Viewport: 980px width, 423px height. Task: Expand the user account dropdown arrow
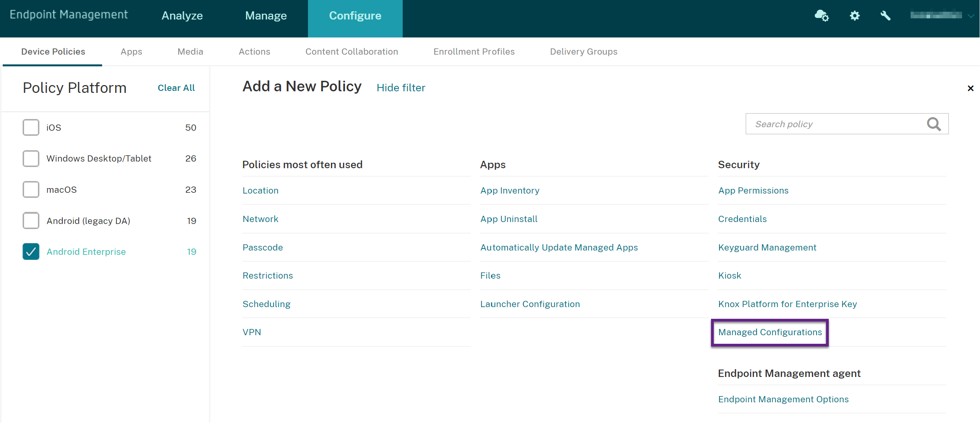(971, 16)
